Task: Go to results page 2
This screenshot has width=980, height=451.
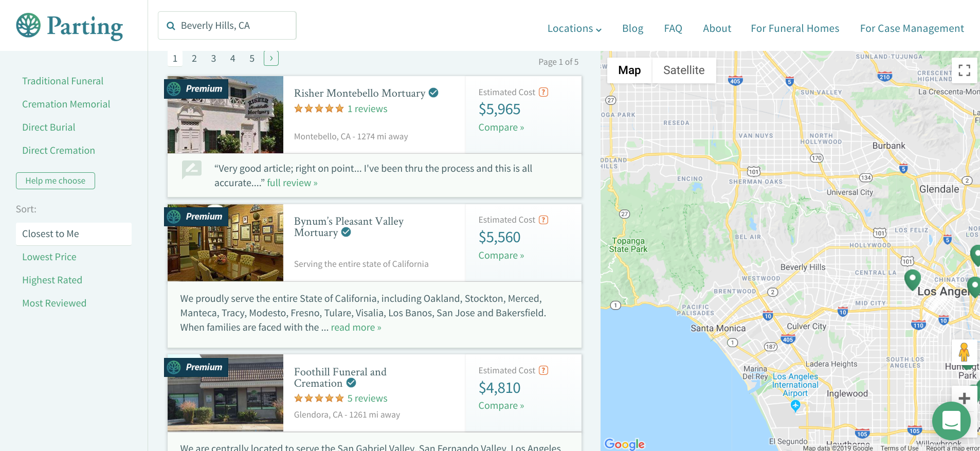Action: 194,58
